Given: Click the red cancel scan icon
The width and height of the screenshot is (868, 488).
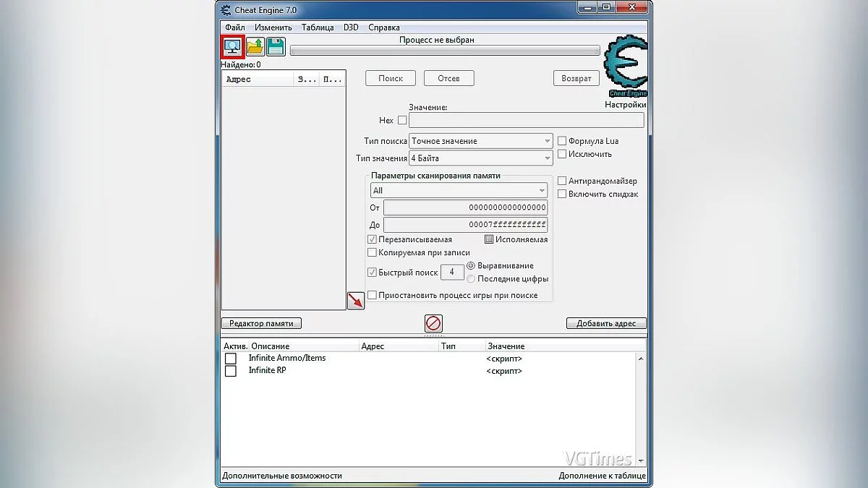Looking at the screenshot, I should tap(433, 323).
